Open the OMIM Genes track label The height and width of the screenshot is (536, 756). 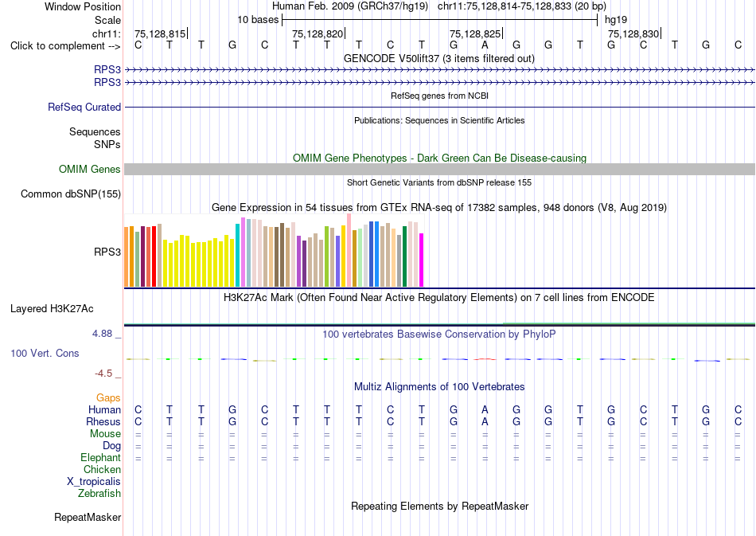89,170
